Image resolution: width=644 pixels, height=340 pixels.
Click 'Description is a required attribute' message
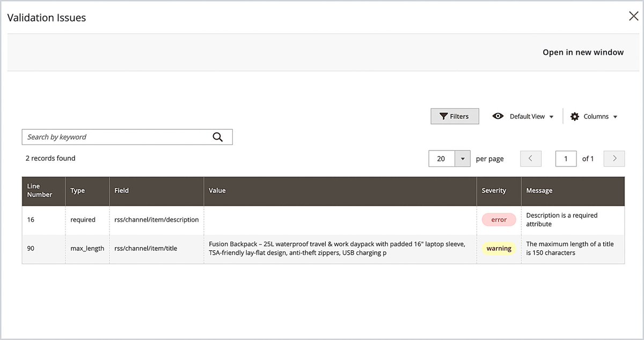point(562,220)
